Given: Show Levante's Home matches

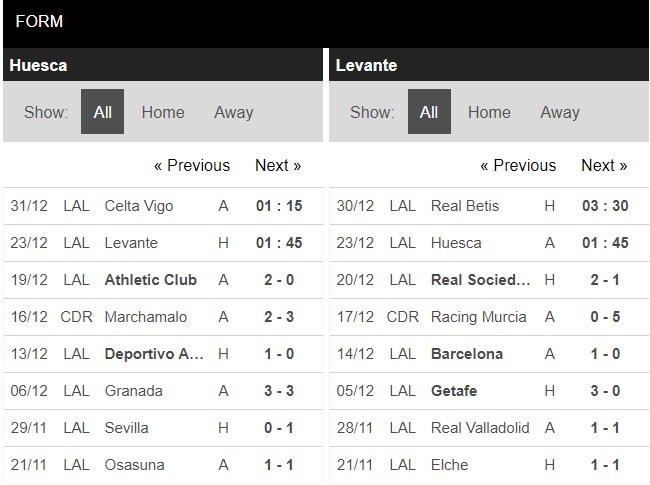Looking at the screenshot, I should pos(489,112).
